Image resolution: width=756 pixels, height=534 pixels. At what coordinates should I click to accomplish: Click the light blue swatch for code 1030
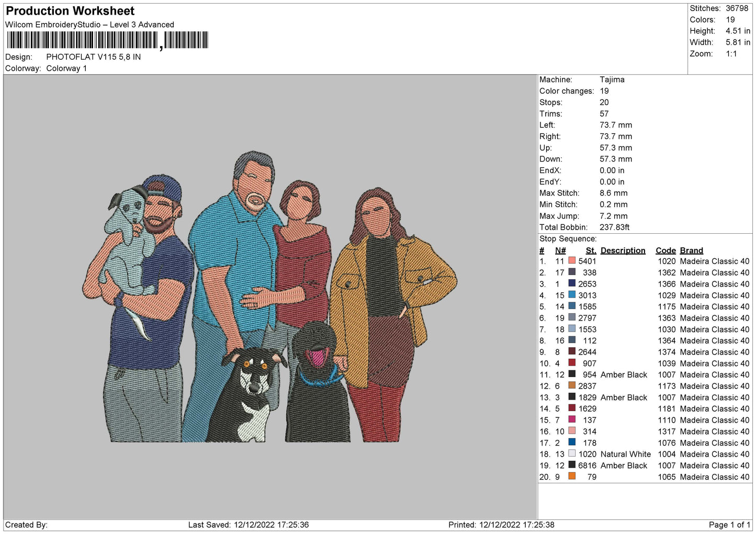click(572, 329)
